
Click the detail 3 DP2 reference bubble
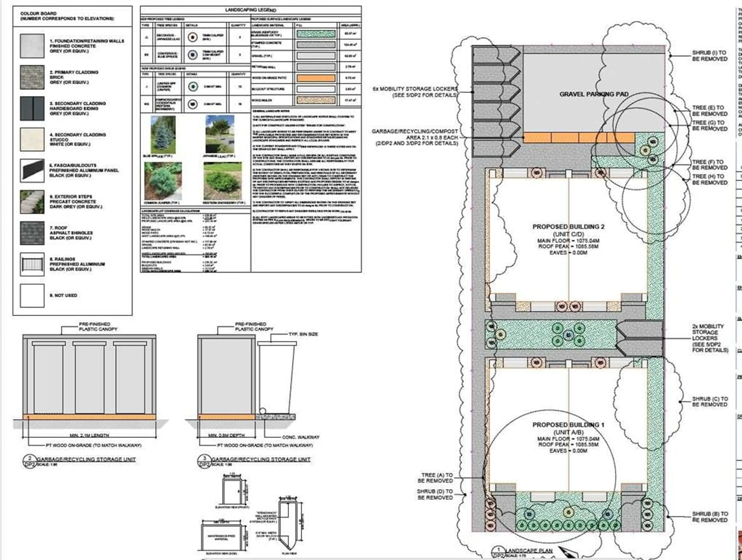click(204, 462)
